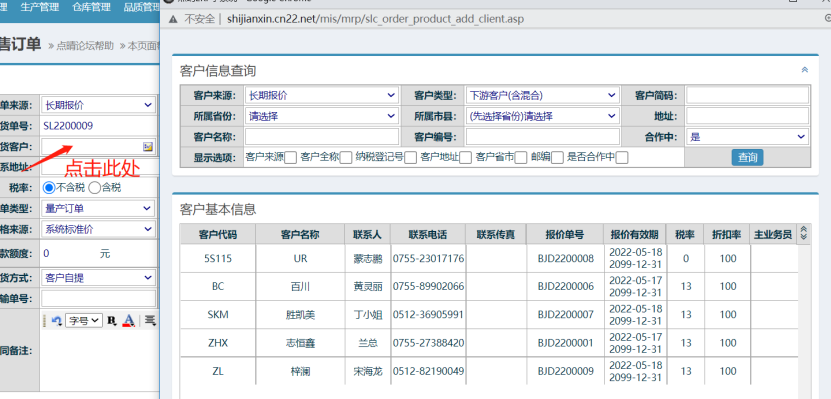Click the undo icon in the remarks editor

point(57,320)
